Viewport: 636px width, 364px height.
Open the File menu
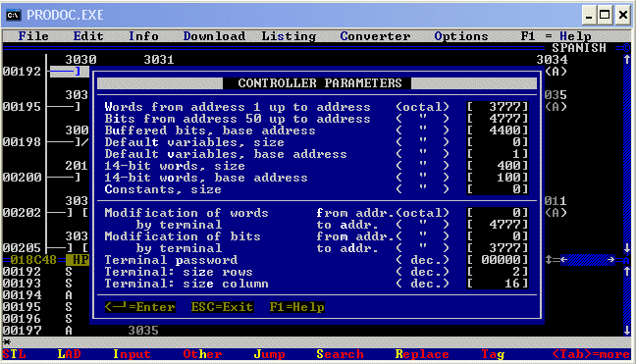[x=33, y=36]
